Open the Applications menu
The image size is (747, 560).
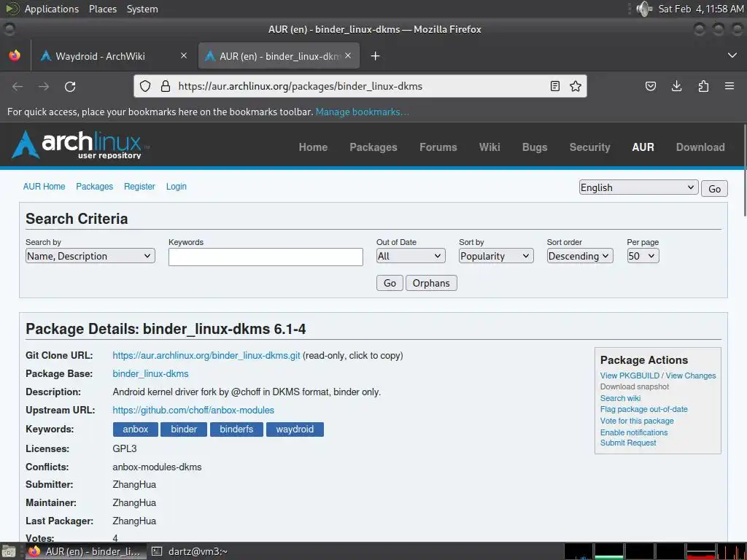52,9
